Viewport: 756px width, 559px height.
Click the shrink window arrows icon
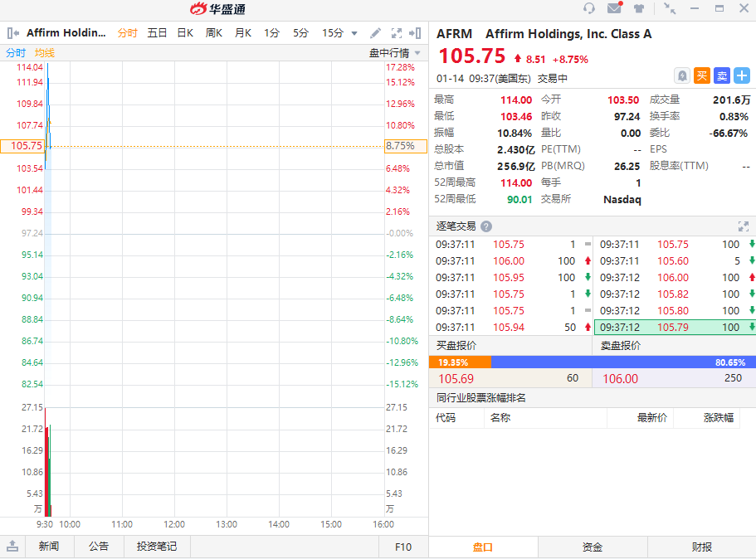click(x=670, y=8)
